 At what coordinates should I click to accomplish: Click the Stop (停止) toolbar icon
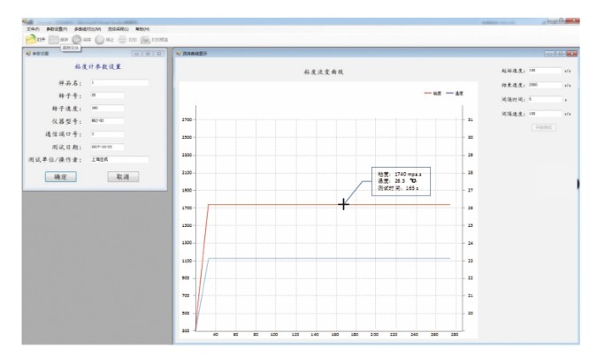tap(100, 40)
